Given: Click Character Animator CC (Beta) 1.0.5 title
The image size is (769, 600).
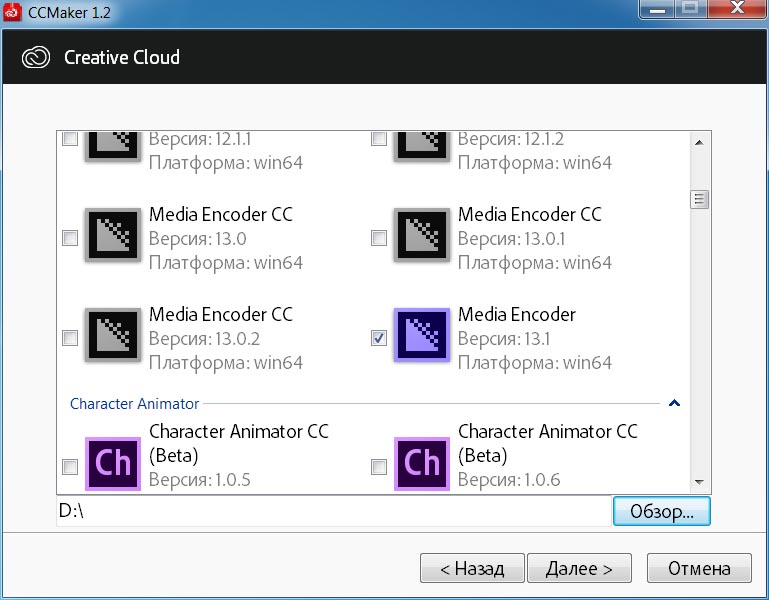Looking at the screenshot, I should coord(239,443).
